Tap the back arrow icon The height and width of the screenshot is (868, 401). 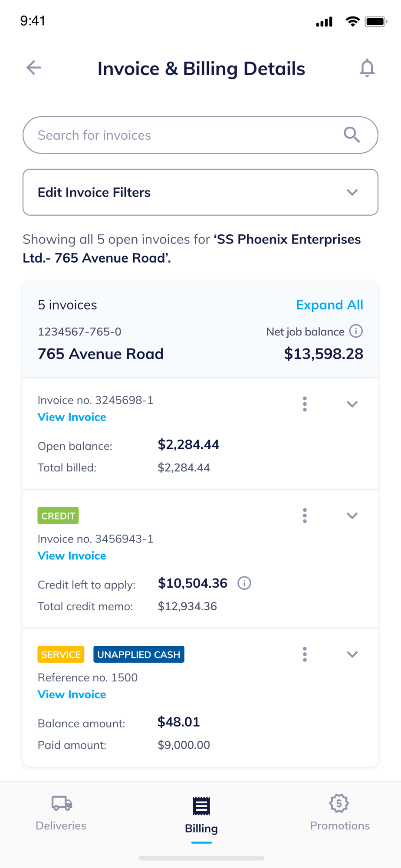[34, 68]
